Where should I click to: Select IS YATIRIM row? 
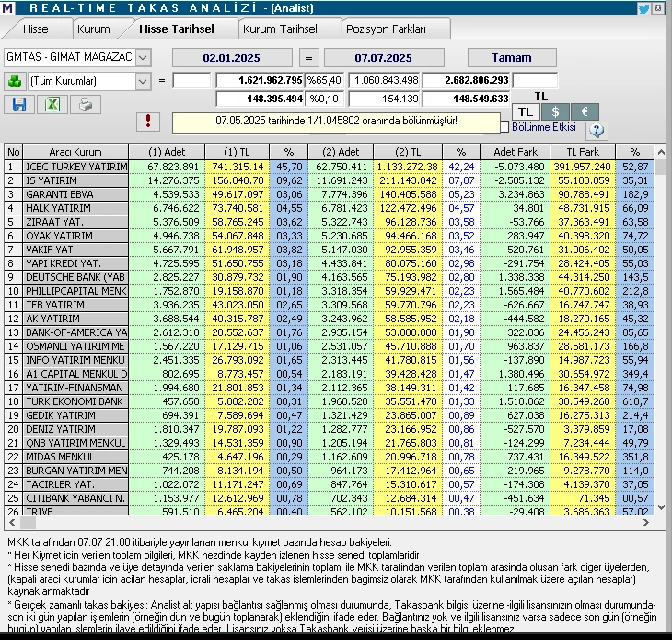pos(330,180)
